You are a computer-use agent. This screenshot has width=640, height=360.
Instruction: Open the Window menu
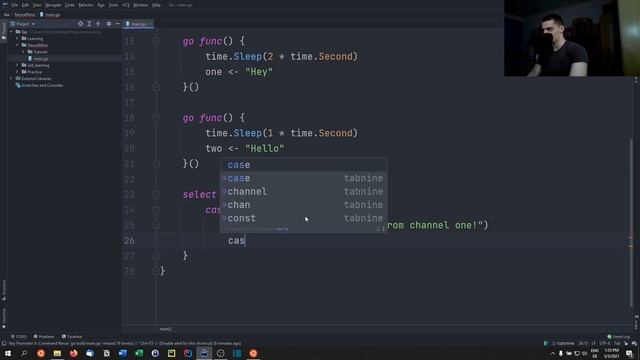(x=141, y=5)
